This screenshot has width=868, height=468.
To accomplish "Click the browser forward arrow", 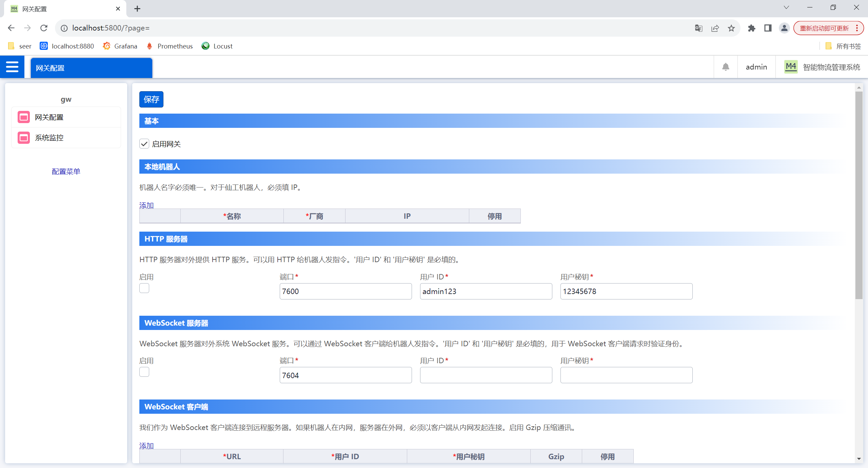I will tap(27, 28).
